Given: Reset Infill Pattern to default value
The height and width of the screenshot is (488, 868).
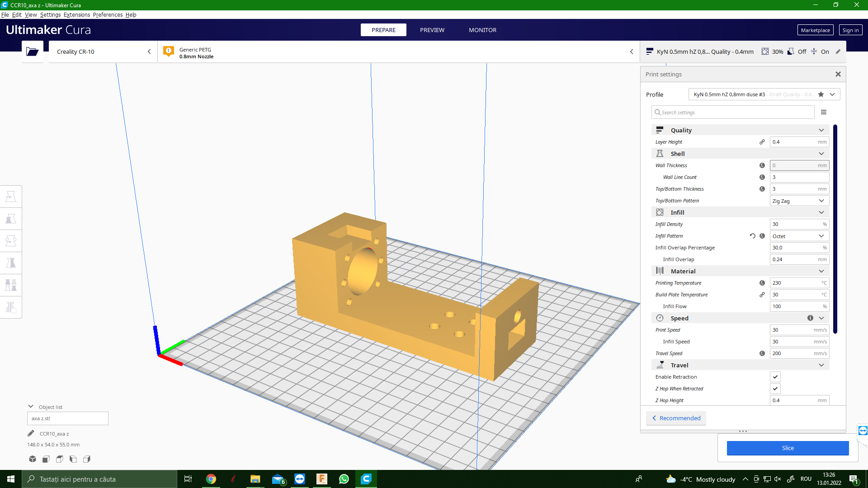Looking at the screenshot, I should click(x=752, y=236).
